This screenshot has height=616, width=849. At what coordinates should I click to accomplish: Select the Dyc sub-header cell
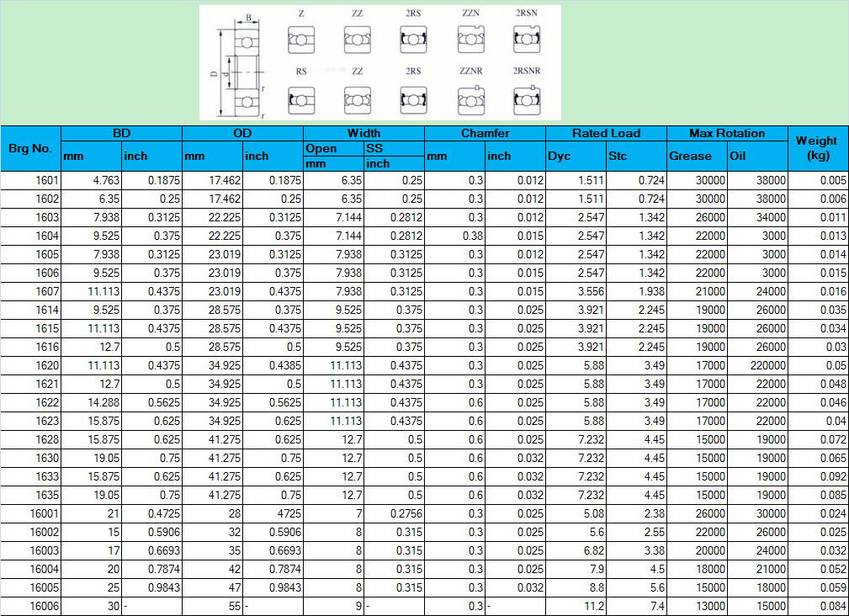576,156
